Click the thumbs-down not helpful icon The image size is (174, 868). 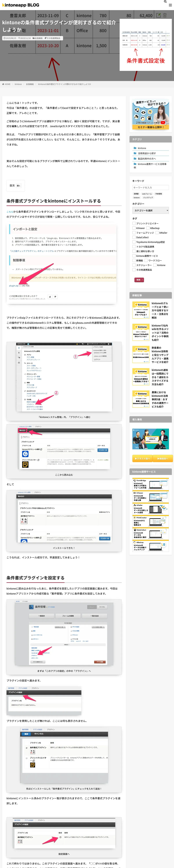coord(55,297)
